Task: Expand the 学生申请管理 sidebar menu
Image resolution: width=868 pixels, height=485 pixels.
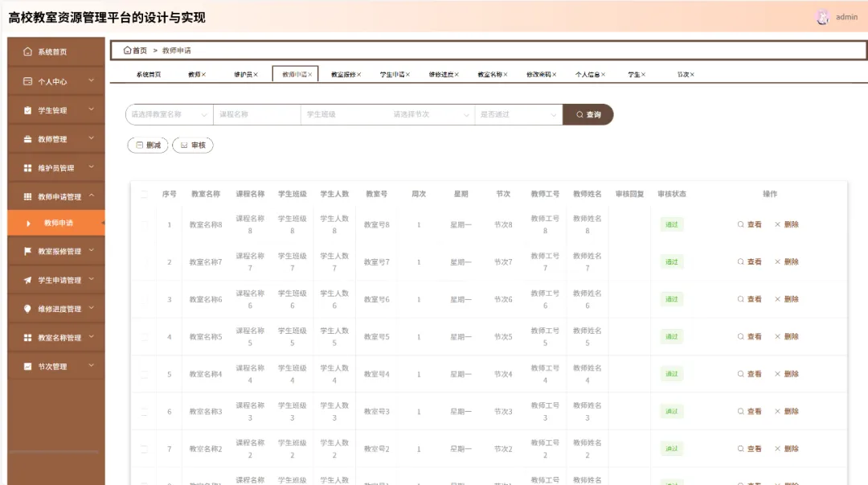Action: tap(56, 280)
